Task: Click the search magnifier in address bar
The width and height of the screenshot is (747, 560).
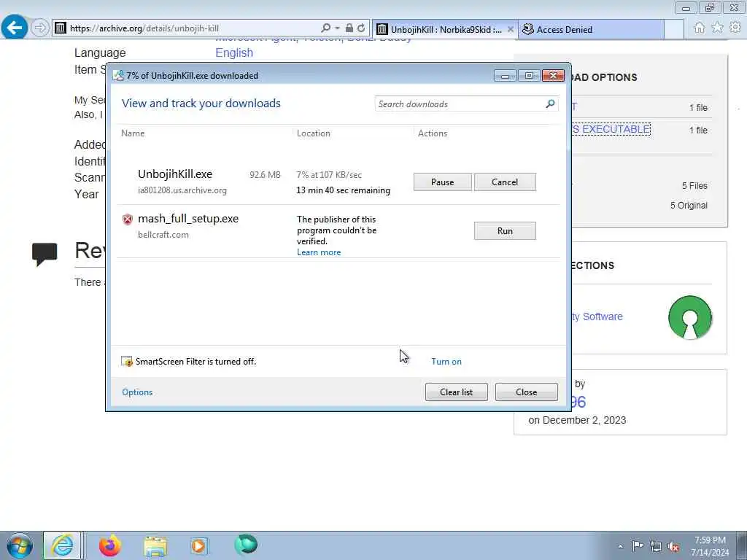Action: (x=326, y=28)
